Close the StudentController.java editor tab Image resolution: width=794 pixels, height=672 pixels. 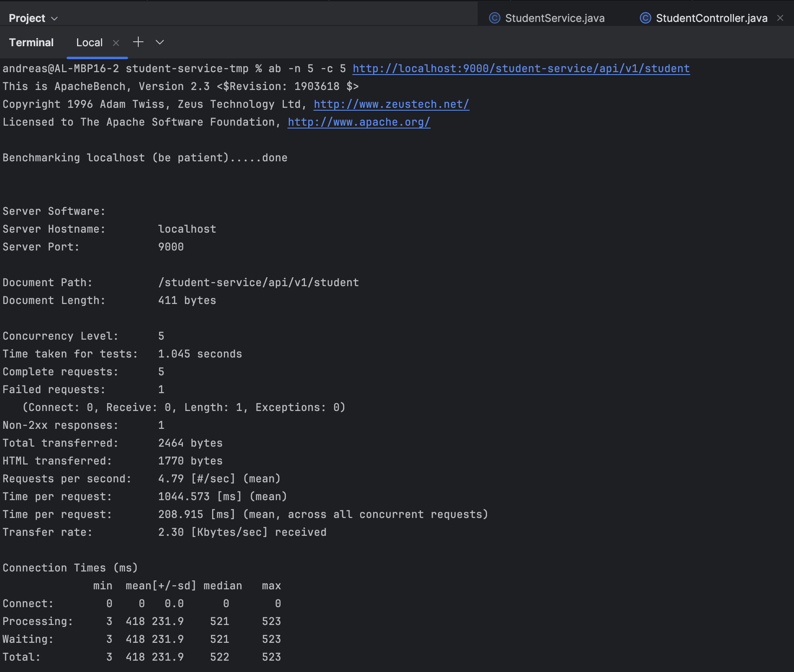coord(780,18)
